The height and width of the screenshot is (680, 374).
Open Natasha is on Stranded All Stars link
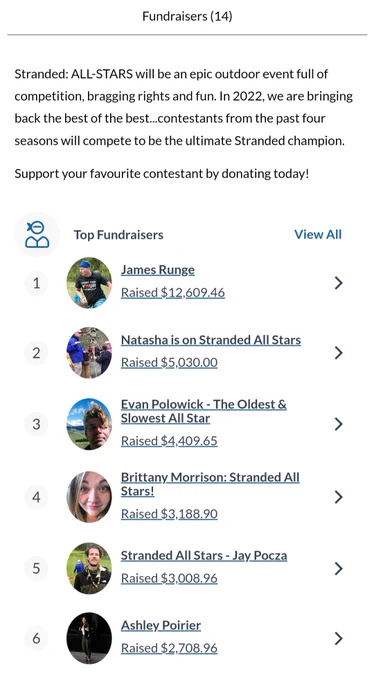(x=211, y=340)
